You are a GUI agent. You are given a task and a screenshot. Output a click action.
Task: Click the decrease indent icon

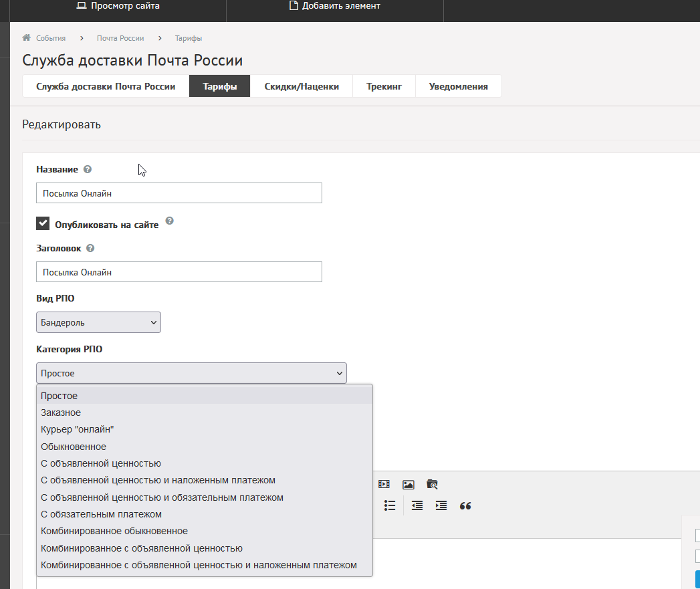pyautogui.click(x=417, y=505)
